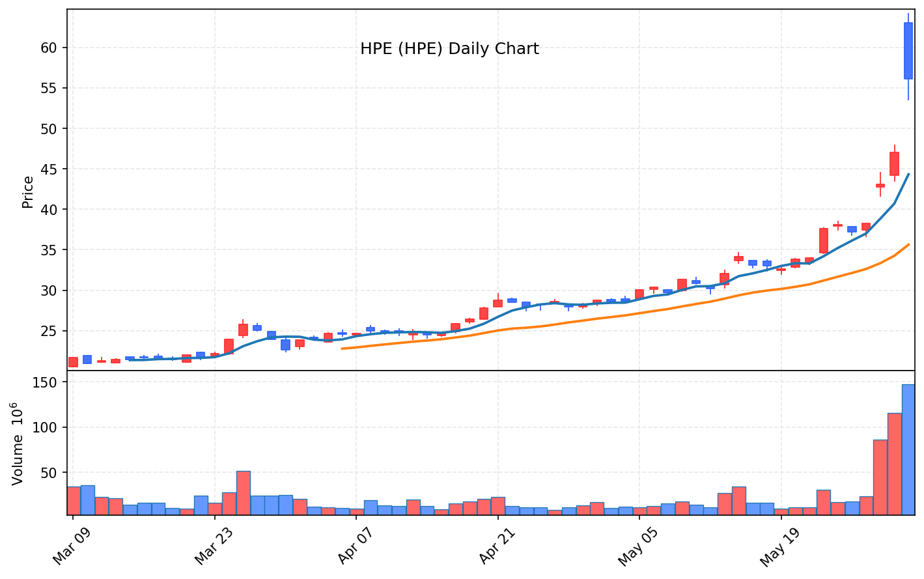Click the 150 volume tick label

click(46, 382)
